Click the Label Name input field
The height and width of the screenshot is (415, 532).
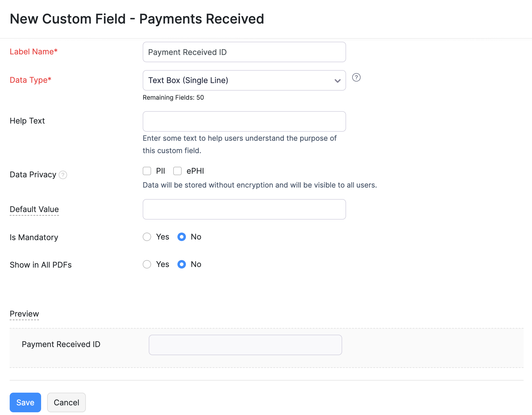244,52
